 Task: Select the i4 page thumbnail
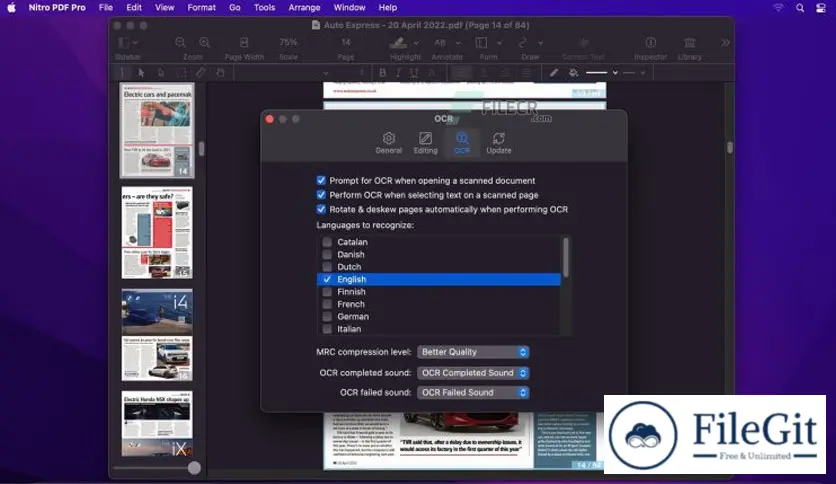pyautogui.click(x=157, y=335)
